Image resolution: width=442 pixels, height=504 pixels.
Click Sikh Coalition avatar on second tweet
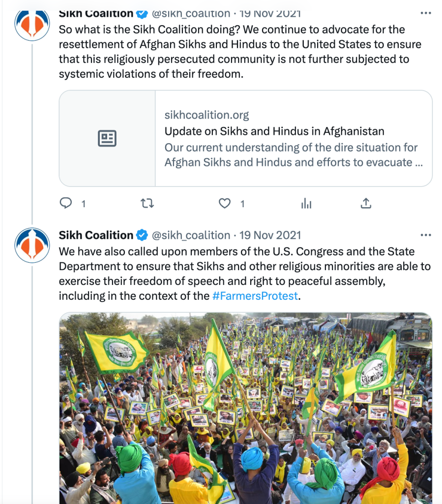pyautogui.click(x=32, y=245)
